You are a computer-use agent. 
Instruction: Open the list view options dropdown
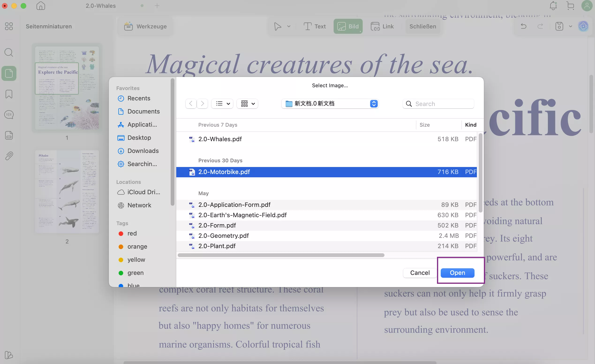222,104
